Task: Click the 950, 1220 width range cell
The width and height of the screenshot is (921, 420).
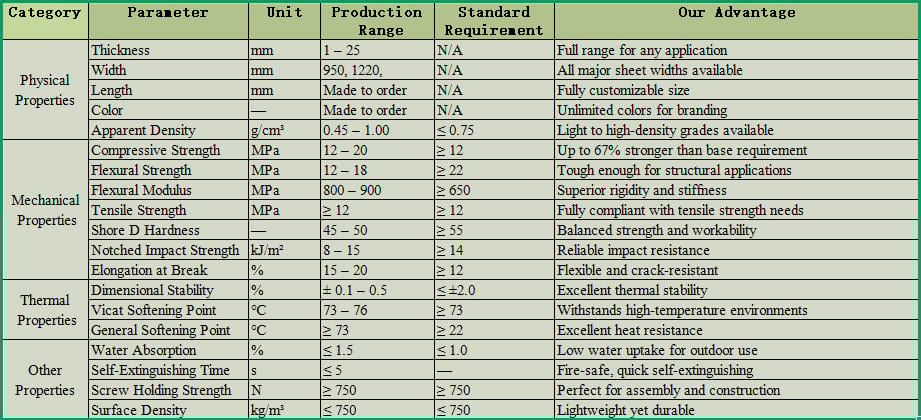Action: click(377, 70)
